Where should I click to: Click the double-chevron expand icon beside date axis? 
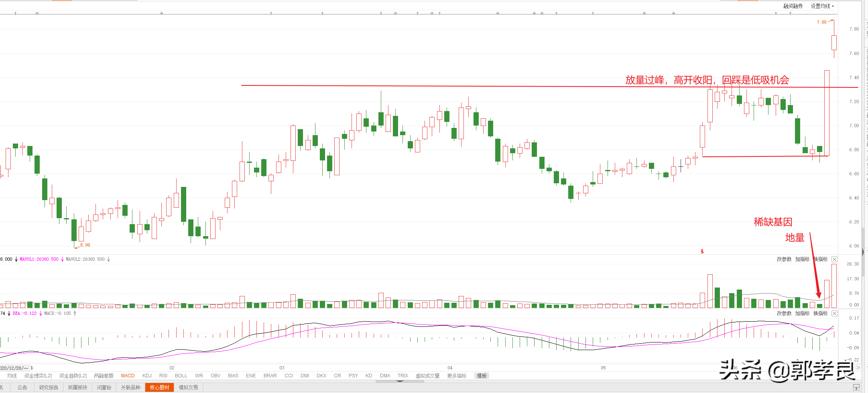[x=858, y=368]
